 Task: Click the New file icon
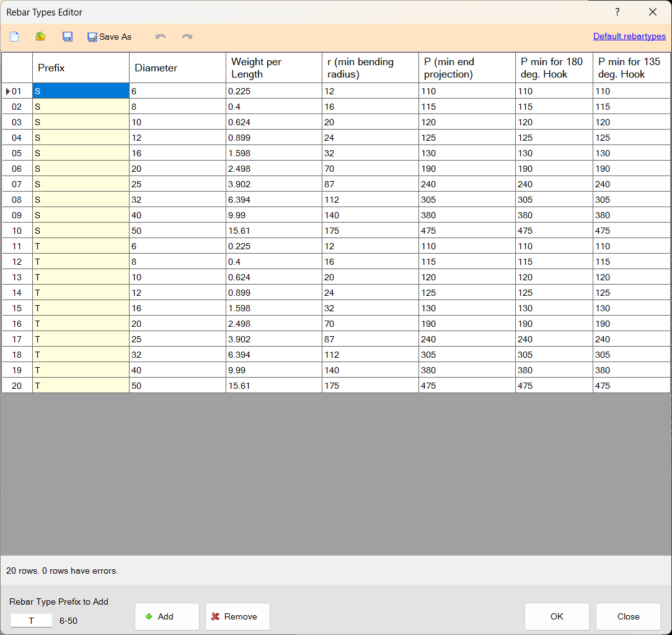[x=14, y=37]
